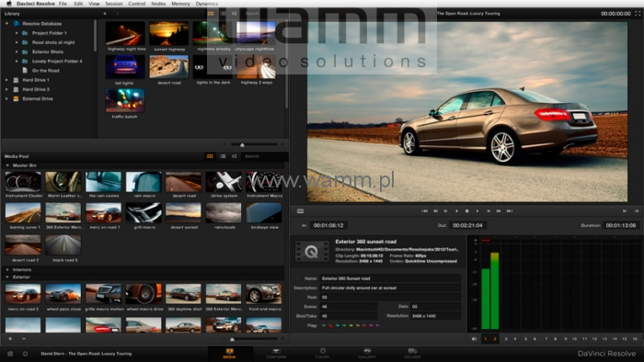Screen dimensions: 644x362
Task: Stop viewer playback
Action: coord(467,211)
